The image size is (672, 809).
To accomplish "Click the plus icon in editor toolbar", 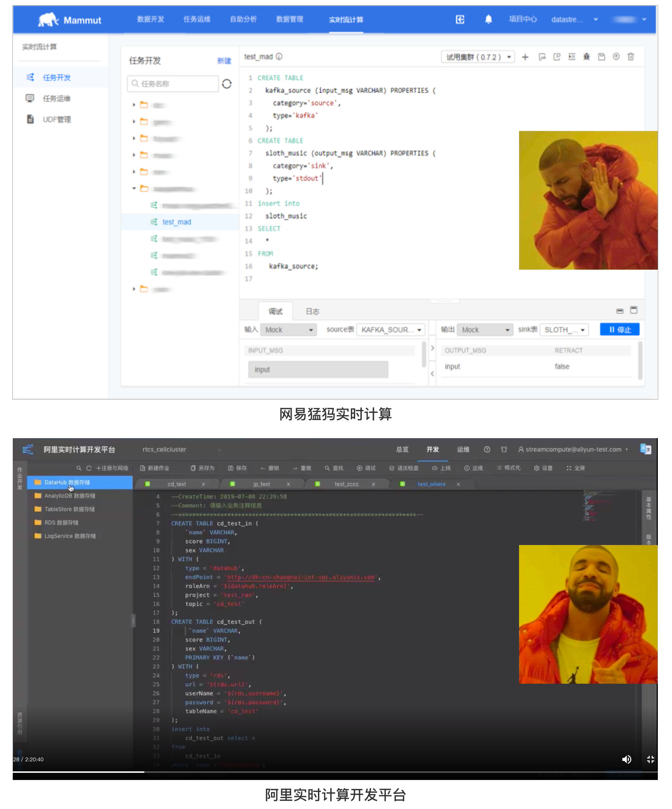I will tap(525, 57).
